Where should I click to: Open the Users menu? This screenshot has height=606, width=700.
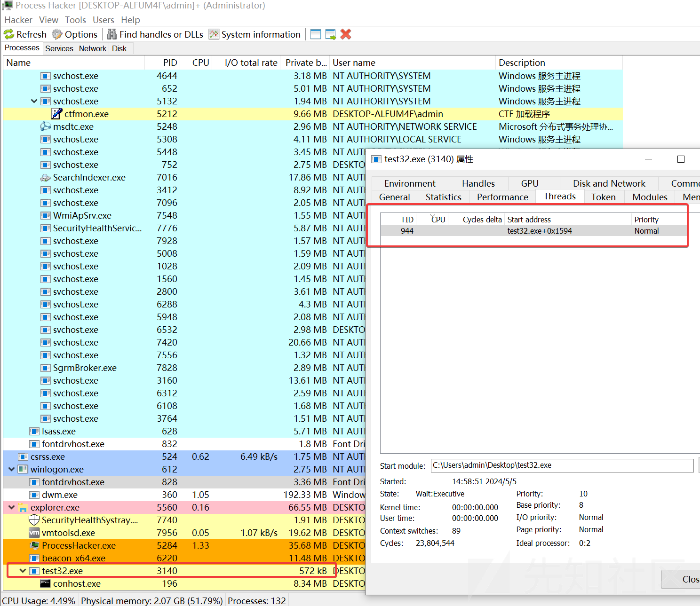103,20
